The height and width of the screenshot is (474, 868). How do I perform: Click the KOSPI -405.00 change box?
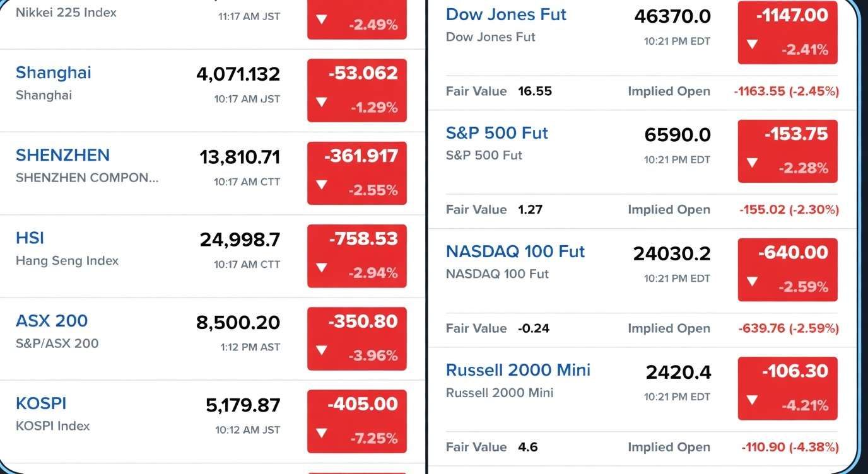click(357, 421)
